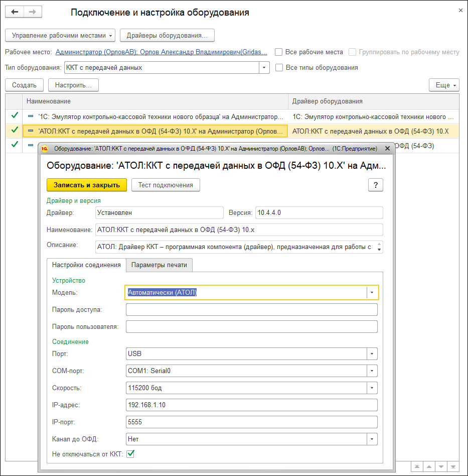Click into the Пароль доступа field

click(x=252, y=310)
